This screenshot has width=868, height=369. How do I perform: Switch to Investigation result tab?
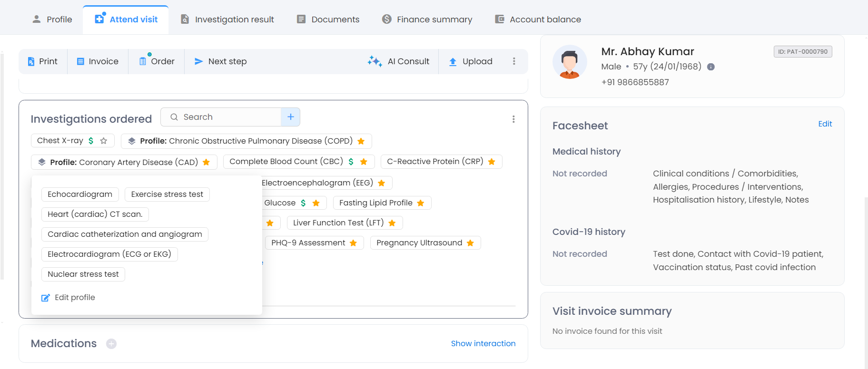click(227, 19)
